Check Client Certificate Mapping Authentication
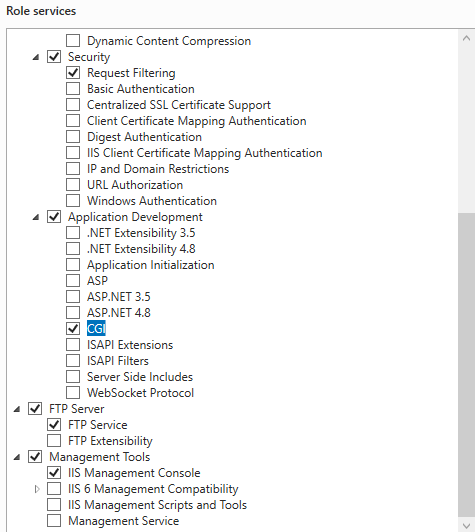The image size is (475, 532). click(73, 120)
